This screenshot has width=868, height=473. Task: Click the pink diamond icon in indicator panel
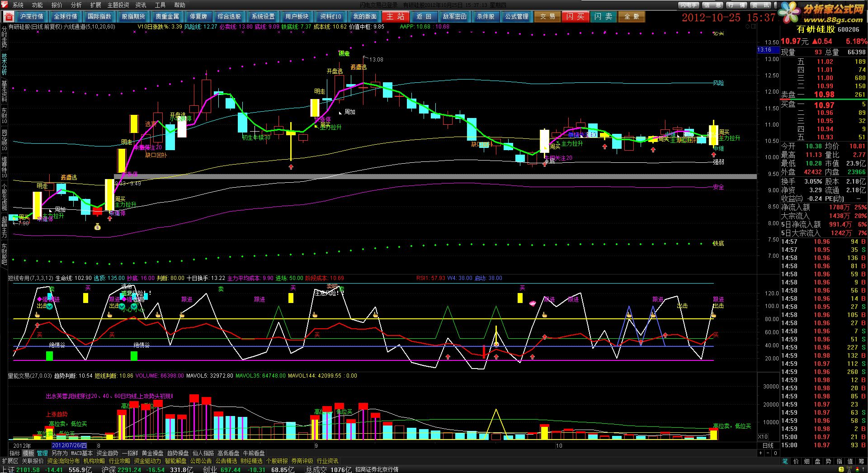(533, 303)
